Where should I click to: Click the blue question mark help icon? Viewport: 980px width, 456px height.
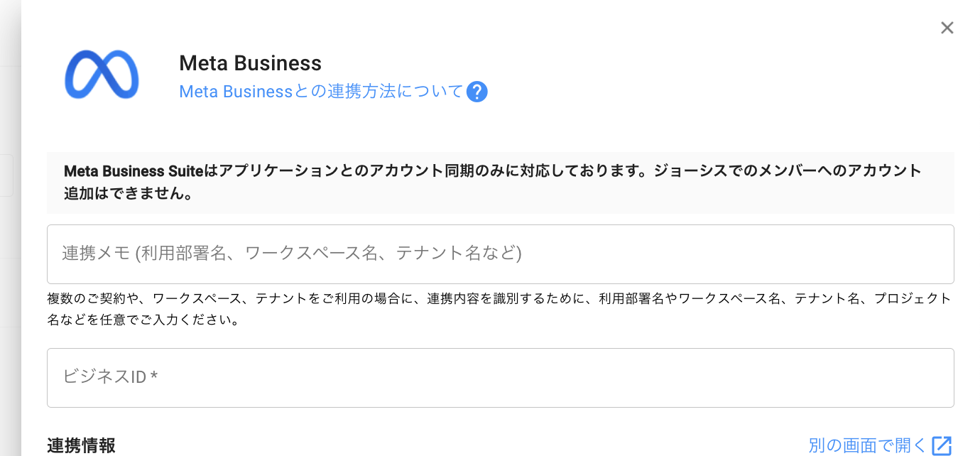(x=477, y=92)
